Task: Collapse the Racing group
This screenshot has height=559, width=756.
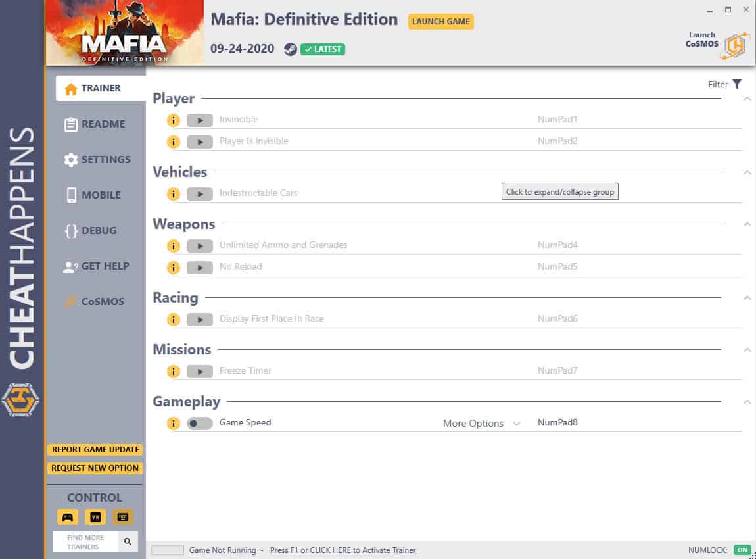Action: (747, 298)
